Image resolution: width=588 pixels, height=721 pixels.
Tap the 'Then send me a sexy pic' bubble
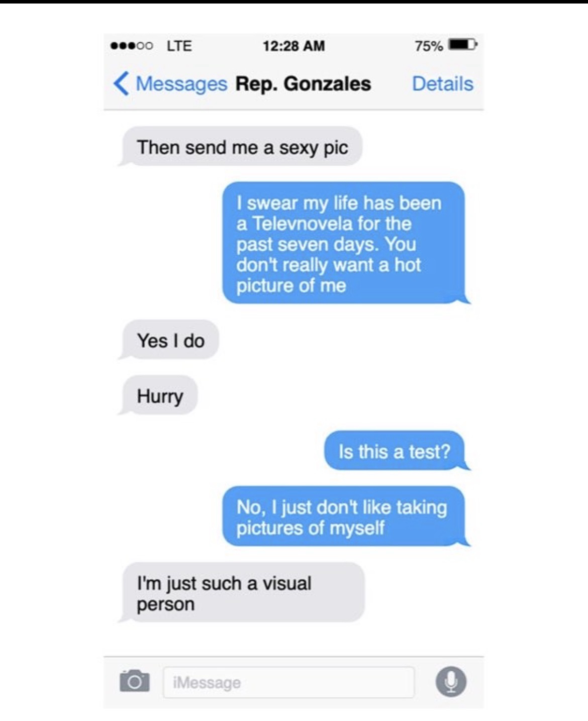pos(241,147)
